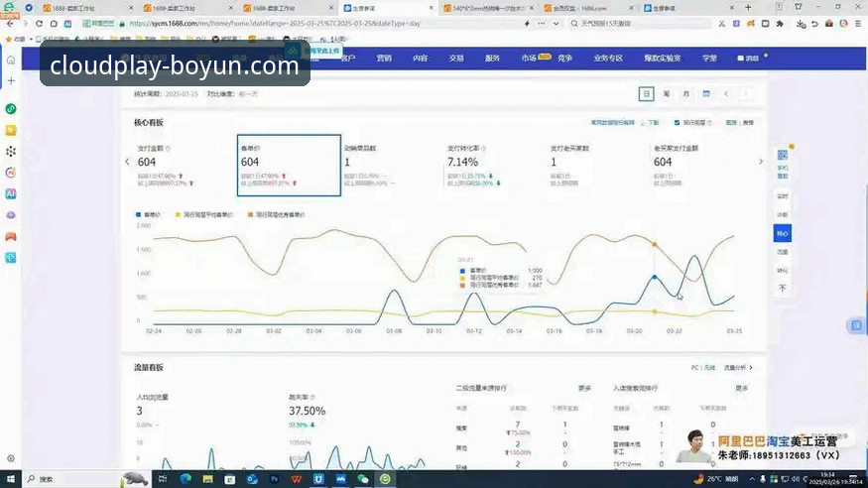868x488 pixels.
Task: Click 更多 next to 入店搜索词排行
Action: (742, 389)
